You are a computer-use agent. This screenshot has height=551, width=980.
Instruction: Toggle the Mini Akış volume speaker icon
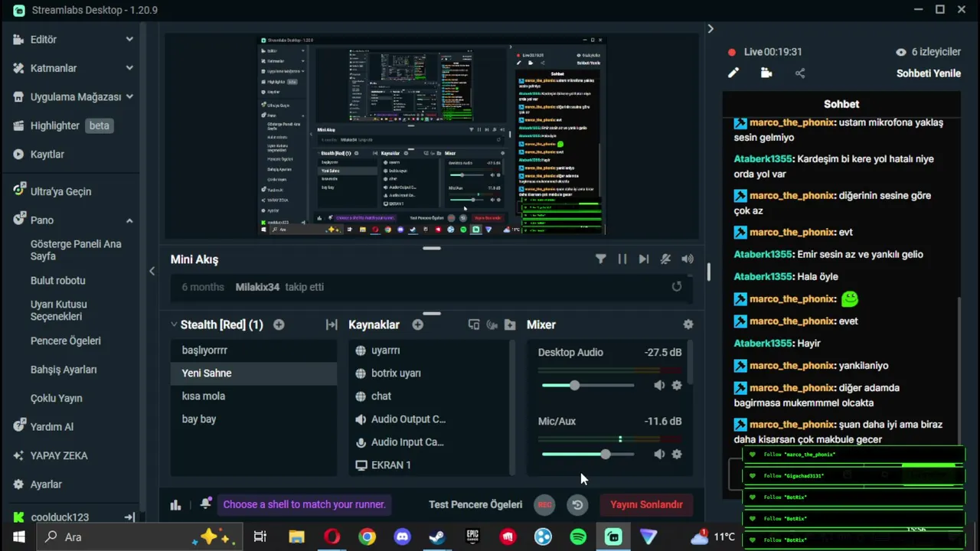[688, 259]
